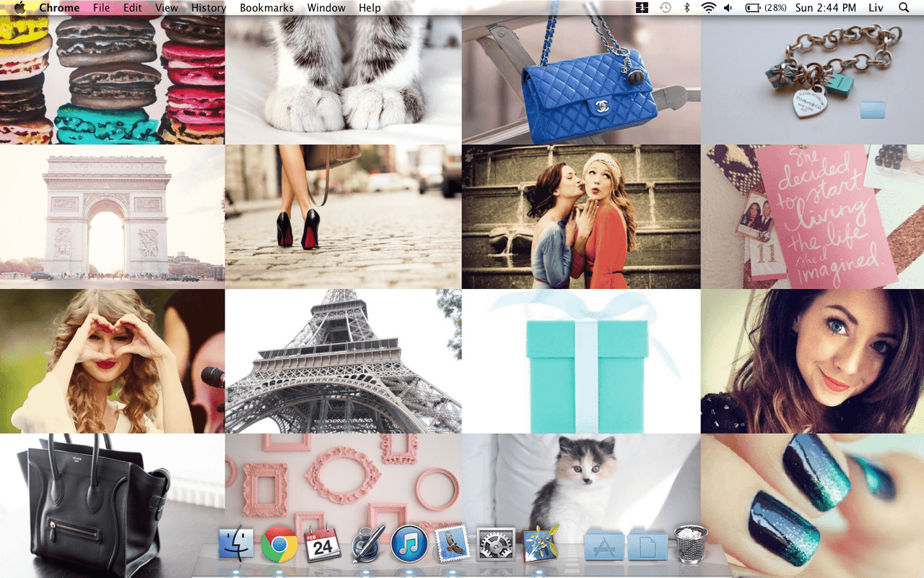Open the user switching menu labeled Liv
Screen dimensions: 924x578
tap(875, 7)
